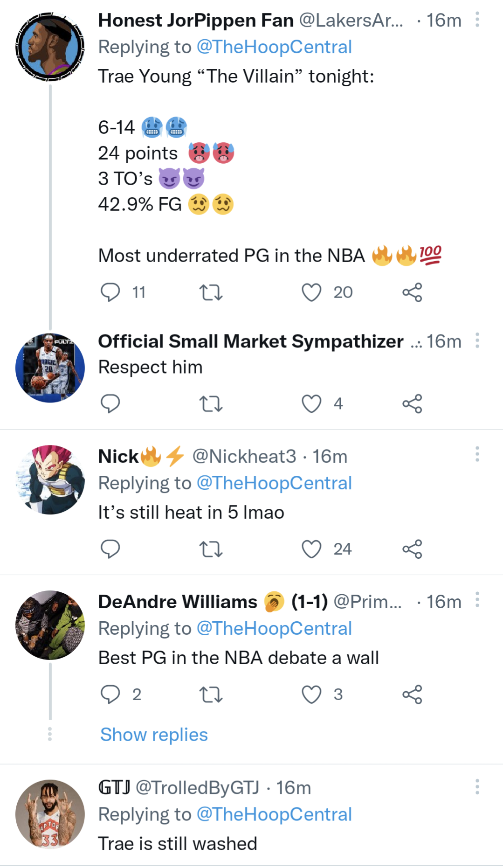Screen dimensions: 503x868
Task: Open the @Nickheat3 profile handle
Action: pyautogui.click(x=244, y=456)
